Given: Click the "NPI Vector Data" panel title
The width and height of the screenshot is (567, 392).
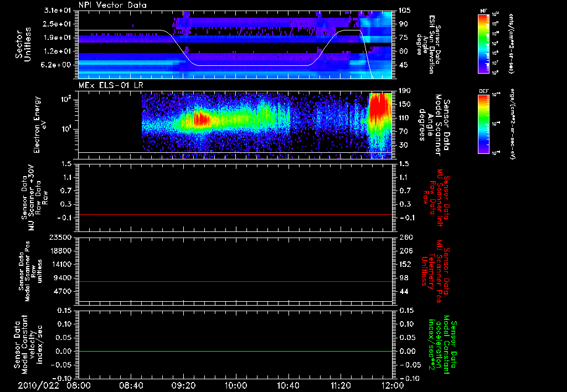Looking at the screenshot, I should pos(112,5).
